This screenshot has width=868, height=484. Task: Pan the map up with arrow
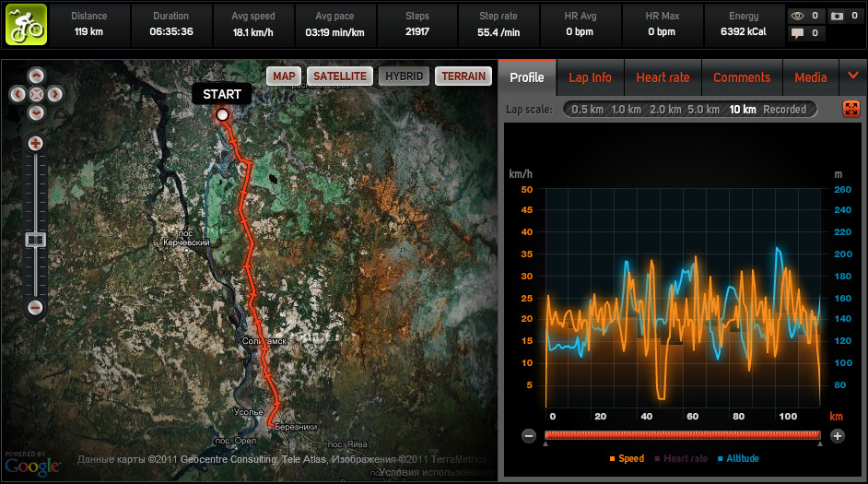pyautogui.click(x=36, y=76)
